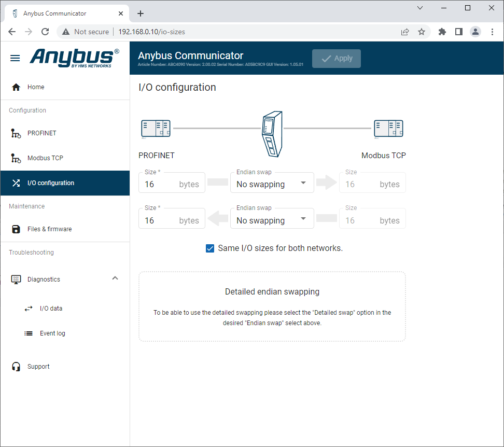504x447 pixels.
Task: Open the Event log page
Action: (52, 333)
